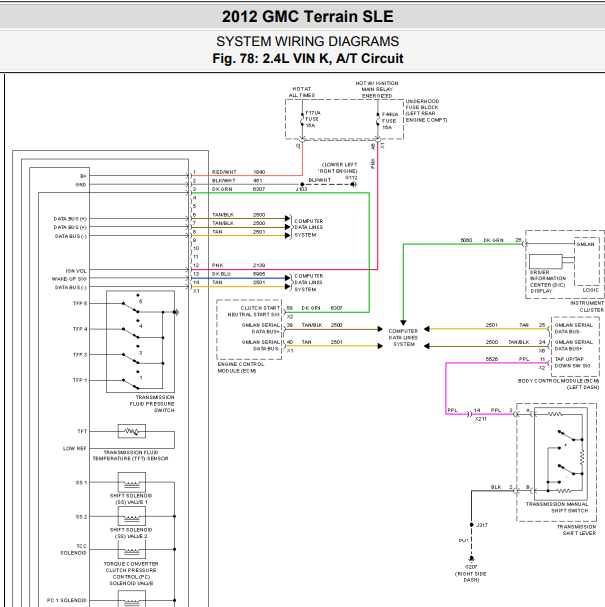Click the "RED/WHT 1040" wire label

(x=238, y=172)
